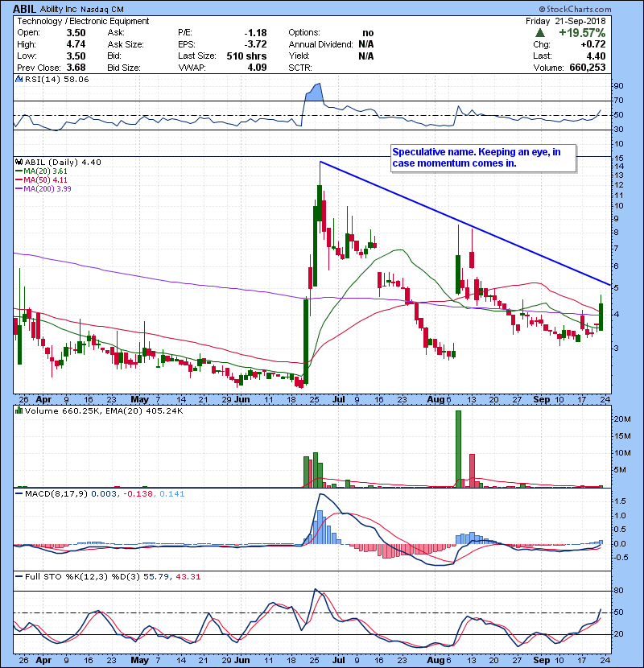
Task: Click the Technology / Electronic Equipment sector text
Action: click(x=83, y=21)
